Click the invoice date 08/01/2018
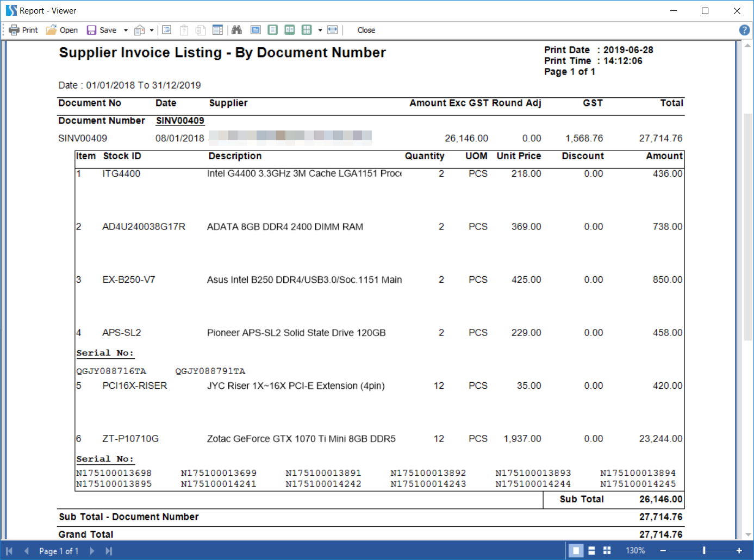The width and height of the screenshot is (754, 560). coord(180,138)
